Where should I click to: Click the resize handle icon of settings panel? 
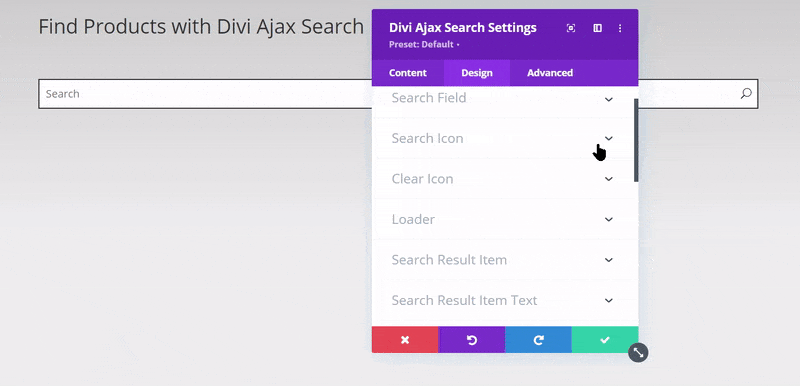pos(638,352)
